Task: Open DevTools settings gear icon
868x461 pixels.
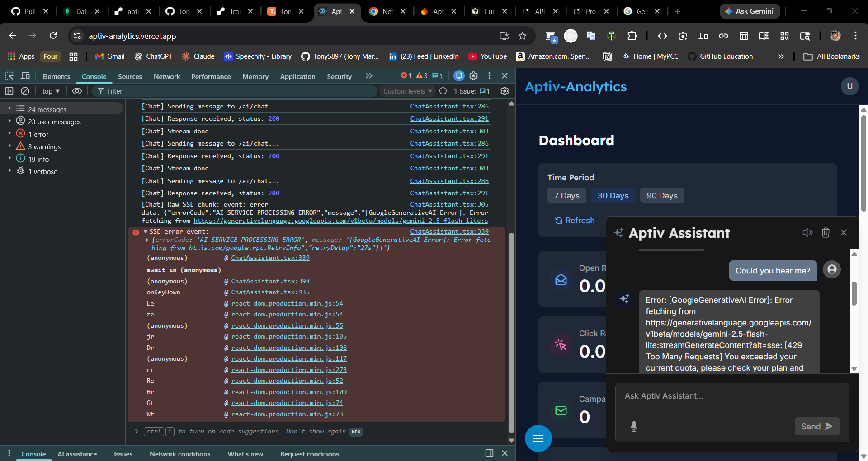Action: (x=474, y=76)
